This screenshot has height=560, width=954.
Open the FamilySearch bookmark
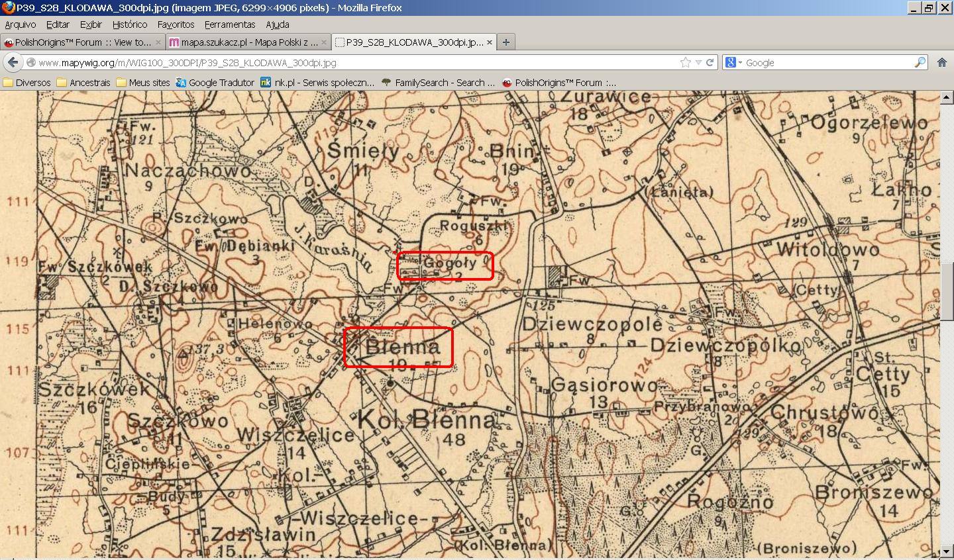(x=439, y=83)
